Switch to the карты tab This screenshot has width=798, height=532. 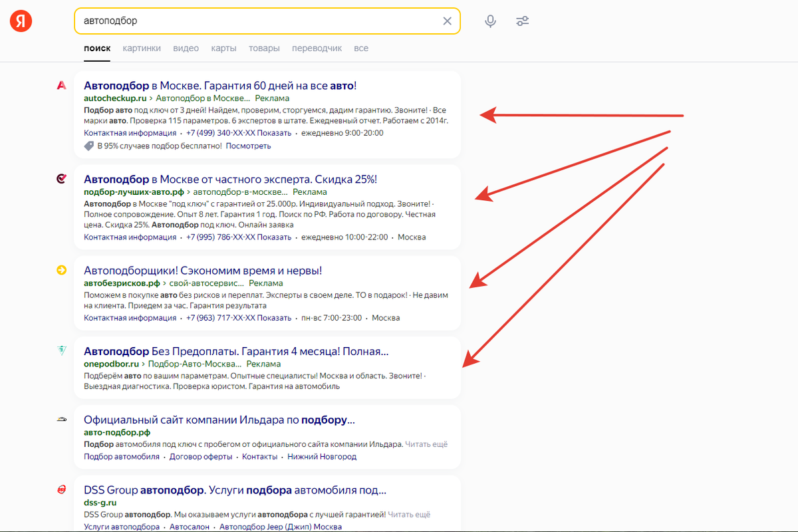[x=223, y=48]
